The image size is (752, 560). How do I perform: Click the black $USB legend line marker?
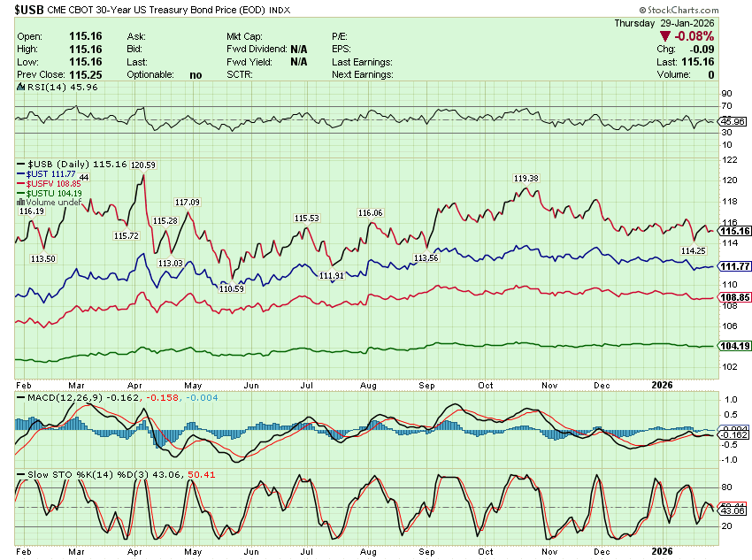coord(21,165)
